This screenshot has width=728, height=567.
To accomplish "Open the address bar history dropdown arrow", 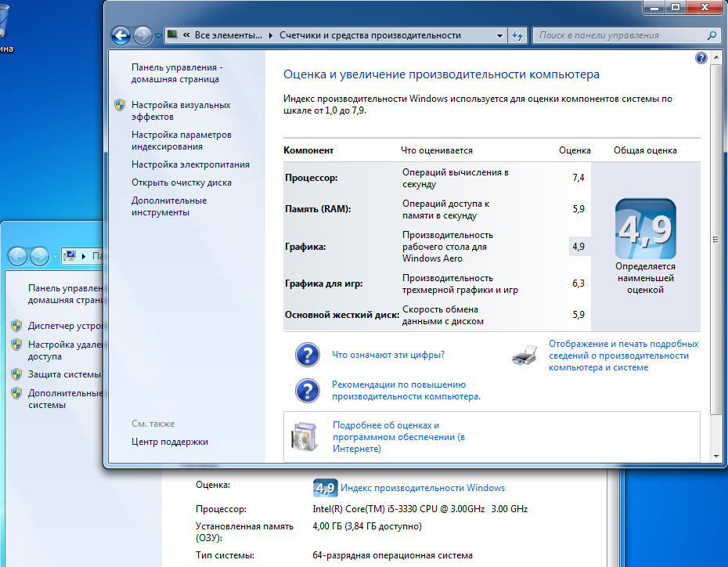I will pos(499,35).
